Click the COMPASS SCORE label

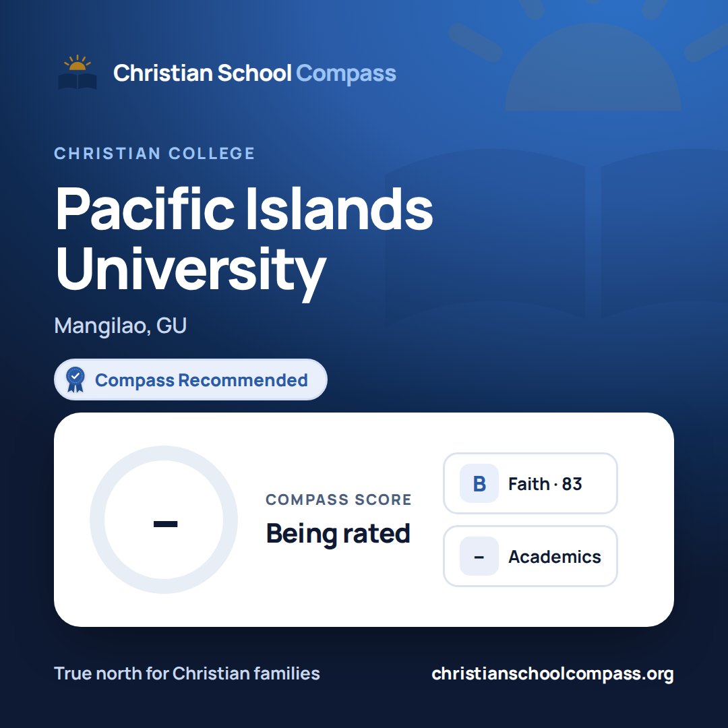[x=338, y=499]
